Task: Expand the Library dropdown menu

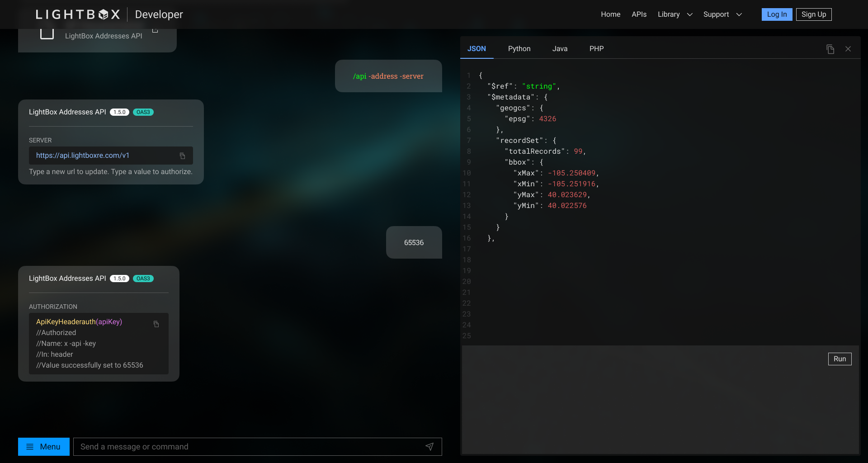Action: point(674,14)
